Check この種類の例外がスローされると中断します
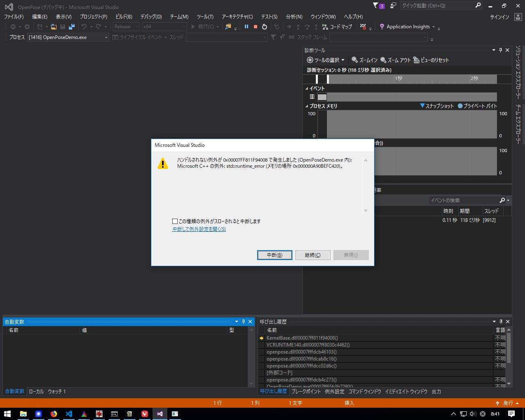Screen dimensions: 525x420 pyautogui.click(x=175, y=221)
